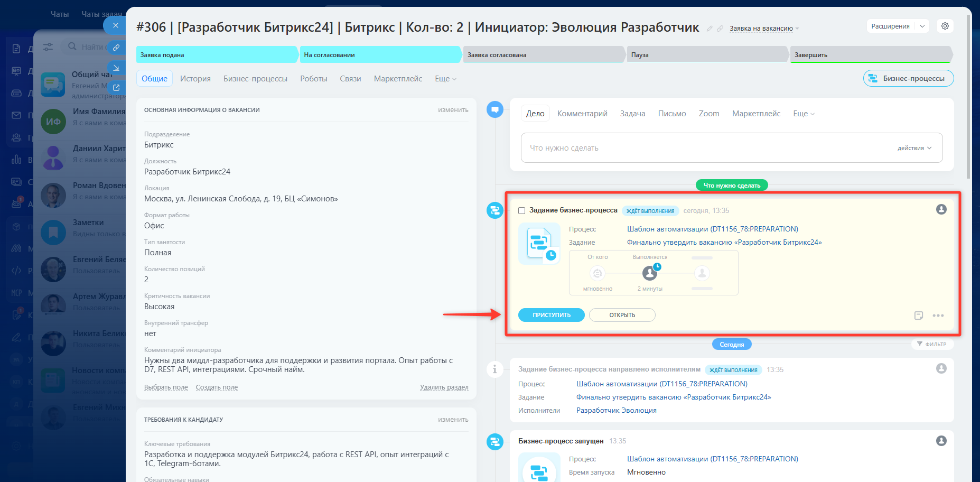Click the note icon in task card footer
The height and width of the screenshot is (482, 980).
click(x=919, y=316)
